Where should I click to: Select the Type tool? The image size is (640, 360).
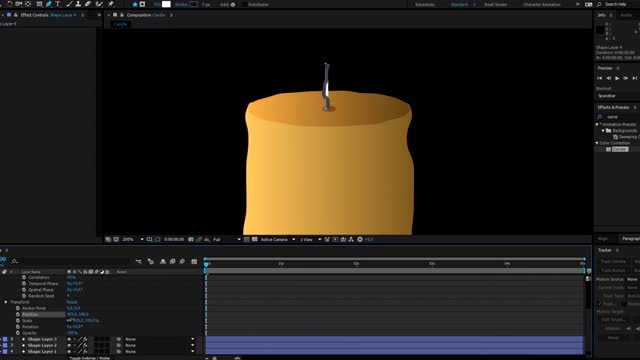(x=58, y=4)
